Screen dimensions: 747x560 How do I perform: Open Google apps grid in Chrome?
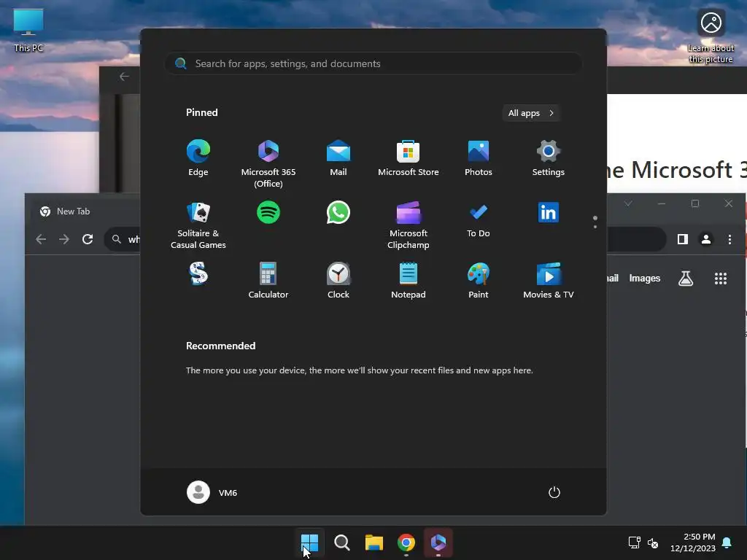coord(721,279)
